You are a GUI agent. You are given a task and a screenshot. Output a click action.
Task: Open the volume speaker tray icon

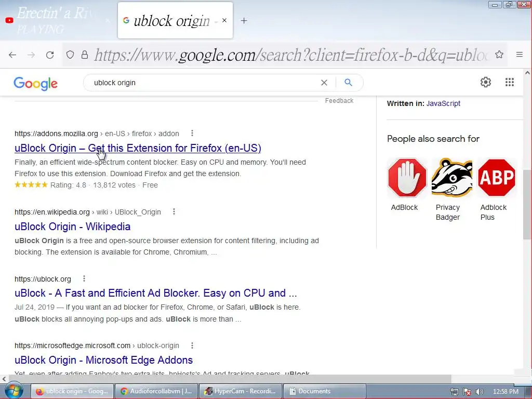pos(480,392)
